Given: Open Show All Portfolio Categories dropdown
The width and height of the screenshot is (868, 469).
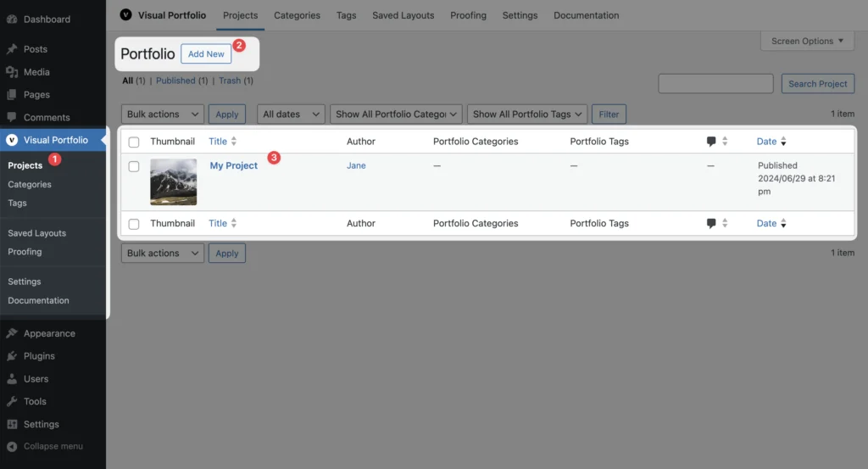Looking at the screenshot, I should coord(396,114).
